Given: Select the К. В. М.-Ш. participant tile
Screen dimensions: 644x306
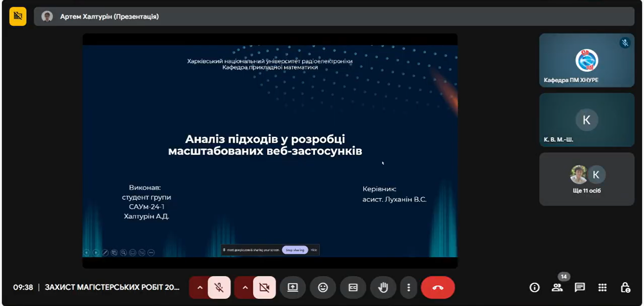Looking at the screenshot, I should 586,120.
